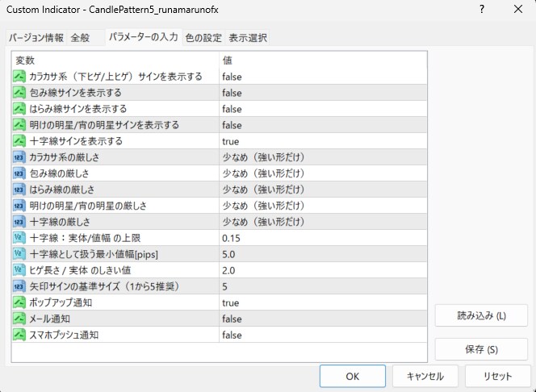Click the 保存 (S) button
The width and height of the screenshot is (536, 392).
481,349
